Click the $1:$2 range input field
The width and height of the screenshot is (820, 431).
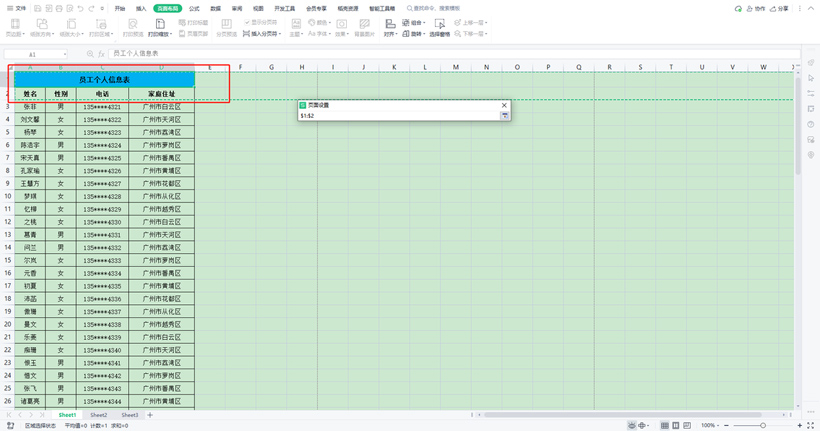(398, 116)
